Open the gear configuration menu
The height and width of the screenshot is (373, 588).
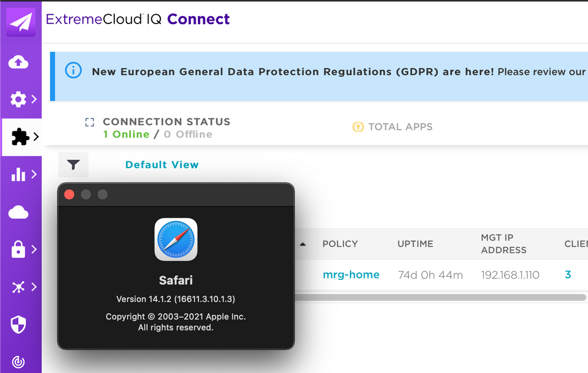tap(18, 99)
